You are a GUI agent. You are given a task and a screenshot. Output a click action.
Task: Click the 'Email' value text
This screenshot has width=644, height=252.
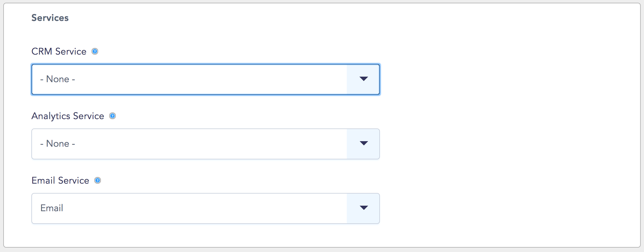click(52, 208)
